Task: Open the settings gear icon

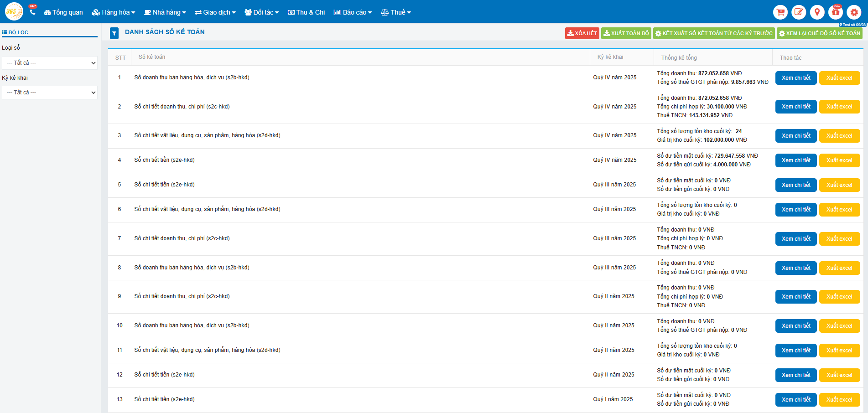Action: [854, 12]
